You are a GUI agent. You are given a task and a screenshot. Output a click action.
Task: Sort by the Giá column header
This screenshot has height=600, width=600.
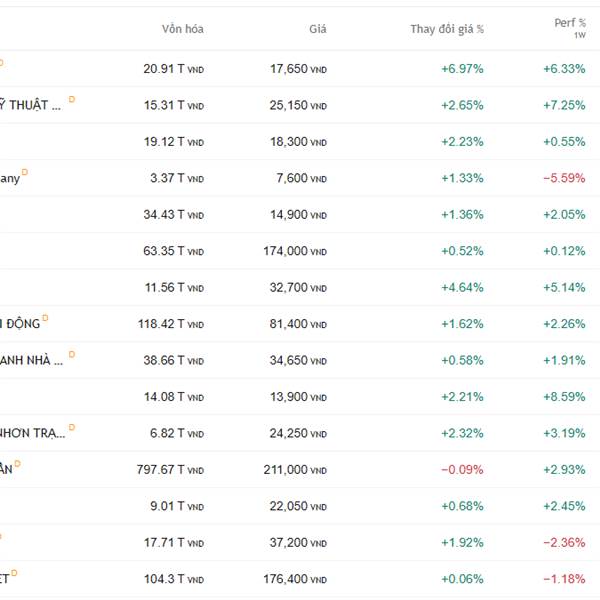pos(317,29)
